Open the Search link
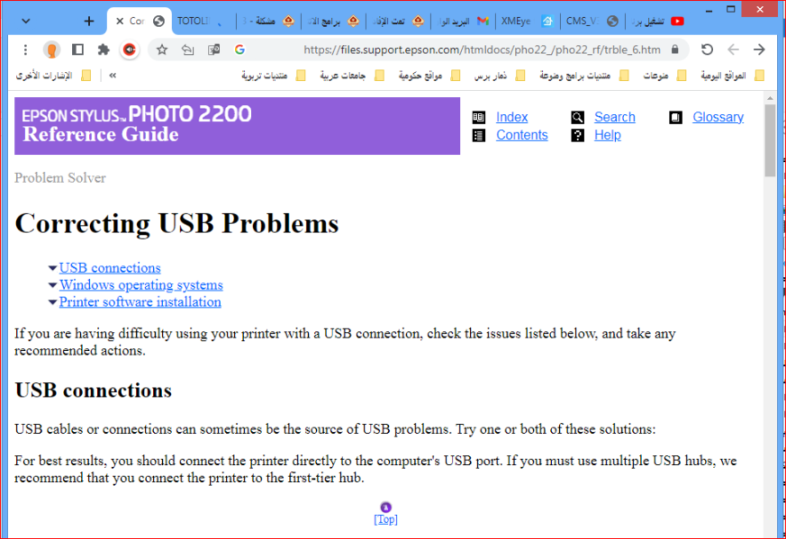 pos(615,117)
